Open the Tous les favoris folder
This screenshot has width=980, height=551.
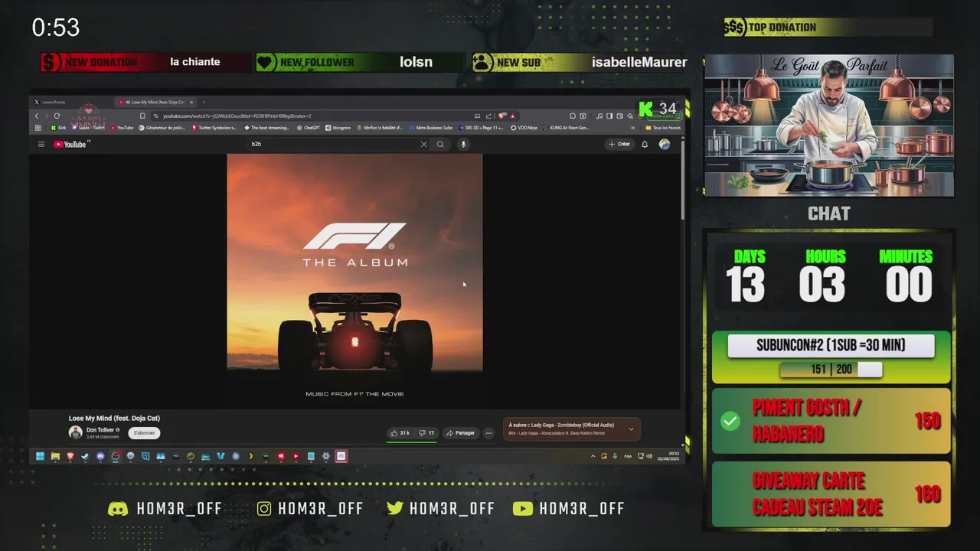(x=663, y=128)
